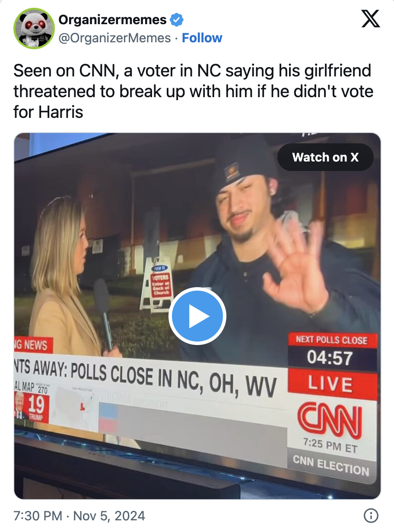The width and height of the screenshot is (394, 532).
Task: Click the Voters sign in video
Action: point(156,284)
